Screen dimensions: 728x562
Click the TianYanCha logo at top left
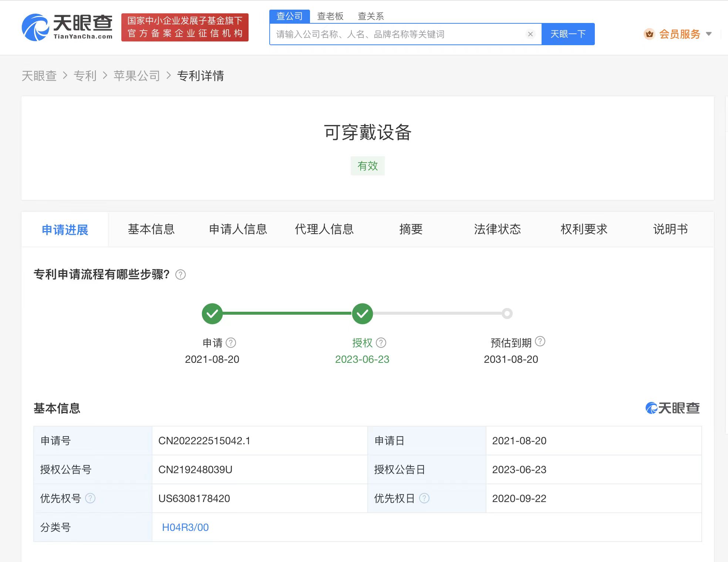pos(67,27)
